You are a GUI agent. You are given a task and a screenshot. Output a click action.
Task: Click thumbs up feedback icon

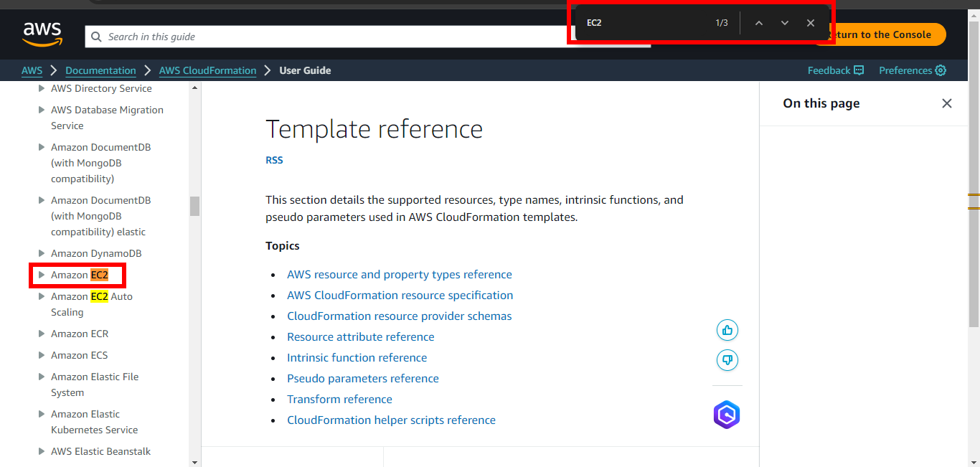pyautogui.click(x=727, y=330)
